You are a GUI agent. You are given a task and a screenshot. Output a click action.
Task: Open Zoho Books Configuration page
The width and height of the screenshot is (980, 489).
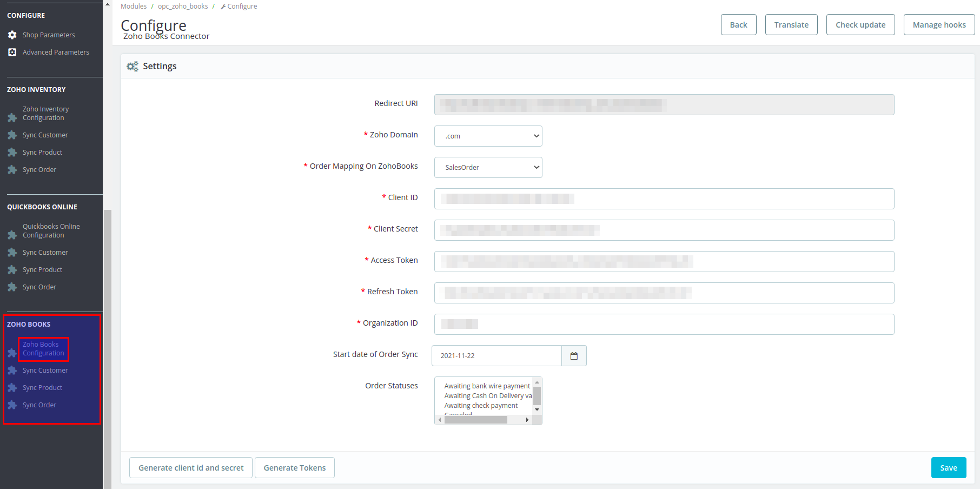(43, 349)
